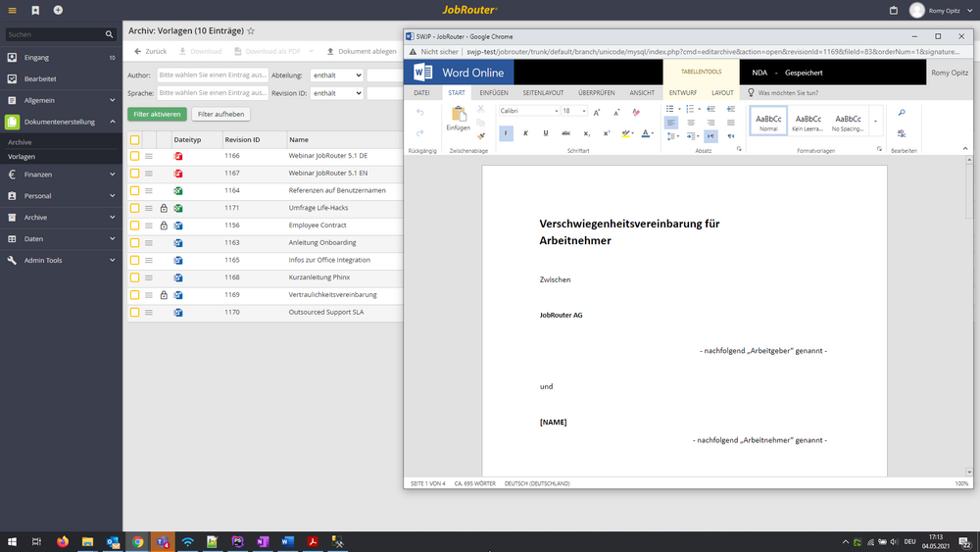Collapse the Word Online ribbon
The image size is (980, 552).
[965, 149]
